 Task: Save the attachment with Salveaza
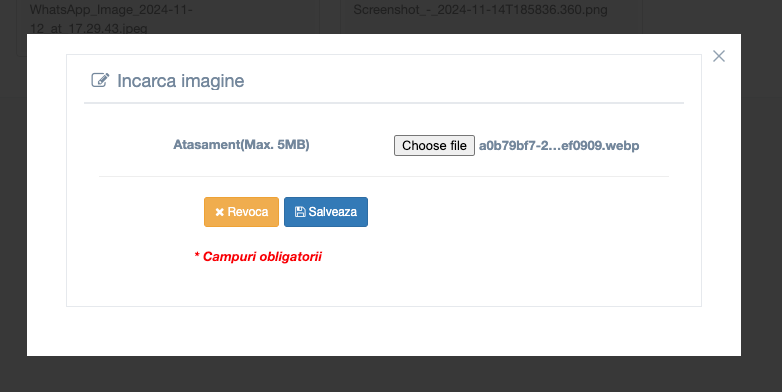coord(326,212)
